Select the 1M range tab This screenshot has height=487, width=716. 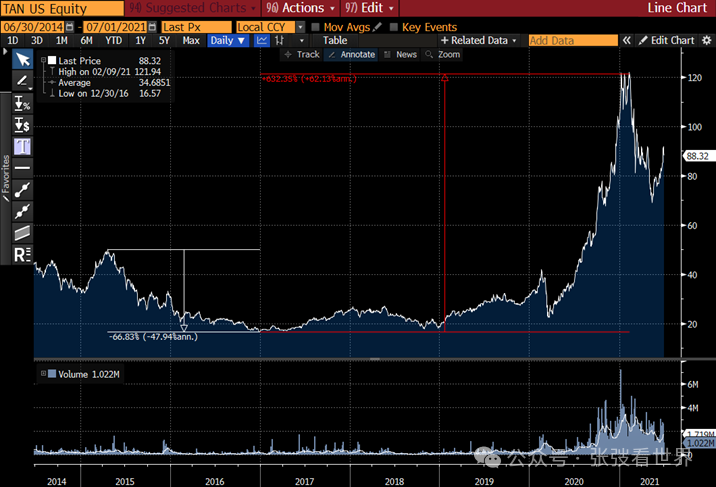tap(62, 40)
